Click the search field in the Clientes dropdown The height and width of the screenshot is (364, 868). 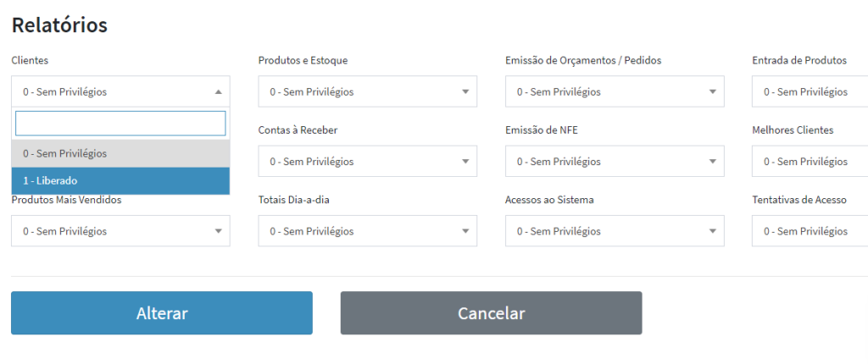pos(120,124)
